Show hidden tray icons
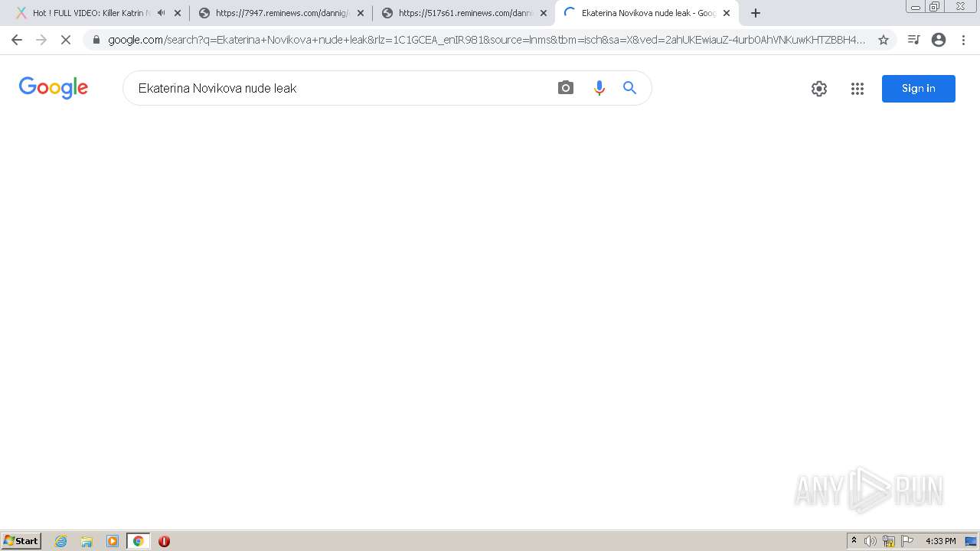This screenshot has width=980, height=551. (854, 541)
